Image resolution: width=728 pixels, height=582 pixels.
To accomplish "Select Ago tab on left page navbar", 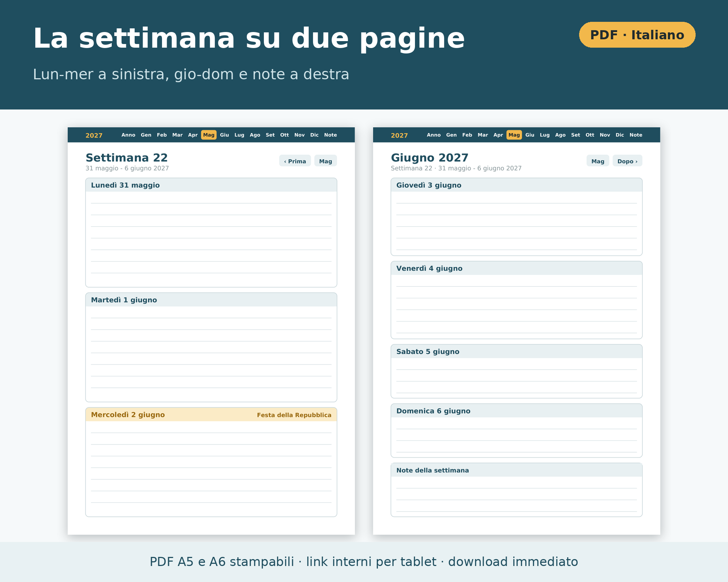I will pos(255,135).
